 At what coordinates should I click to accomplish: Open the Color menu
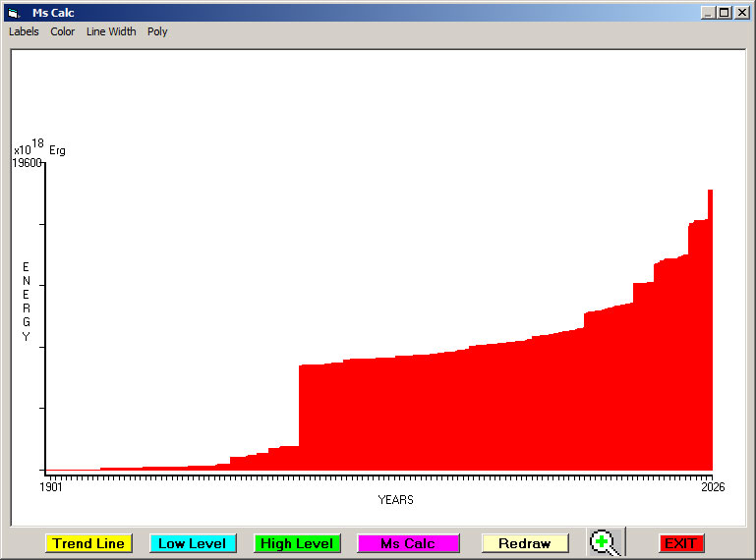63,31
